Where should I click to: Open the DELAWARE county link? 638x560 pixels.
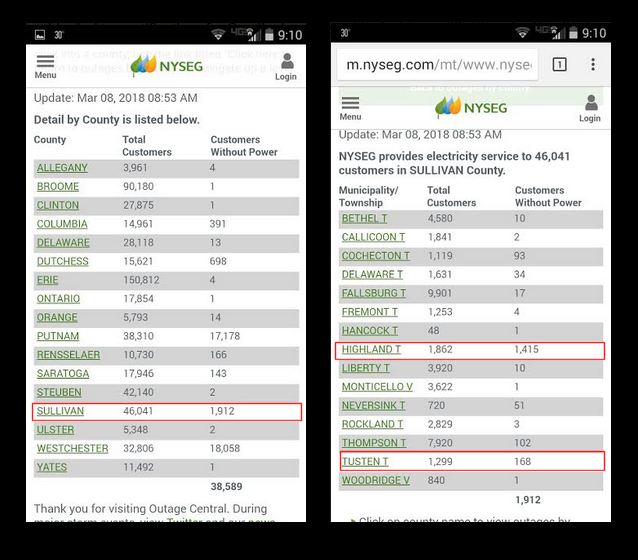(63, 243)
